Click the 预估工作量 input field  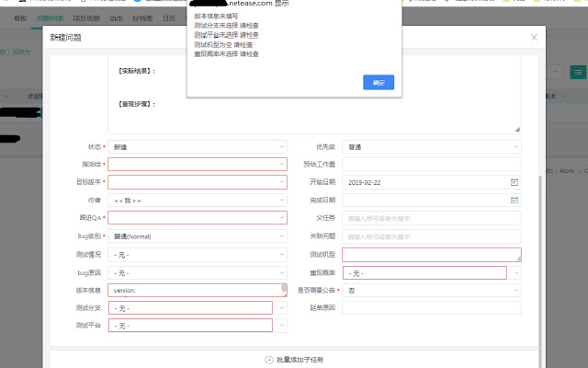pos(431,164)
